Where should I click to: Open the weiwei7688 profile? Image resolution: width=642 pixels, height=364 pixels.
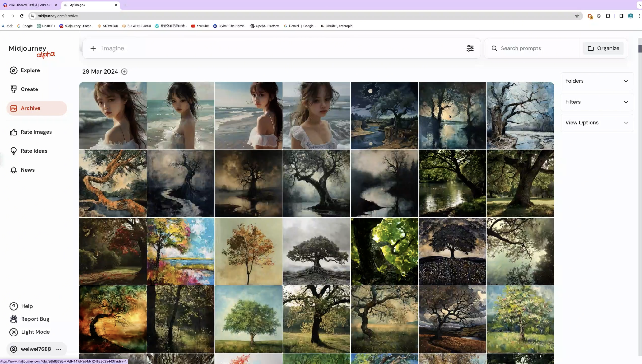[36, 349]
